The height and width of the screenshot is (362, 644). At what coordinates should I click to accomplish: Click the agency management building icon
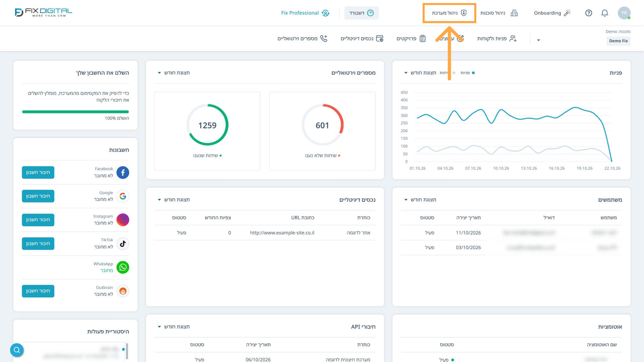pyautogui.click(x=514, y=13)
